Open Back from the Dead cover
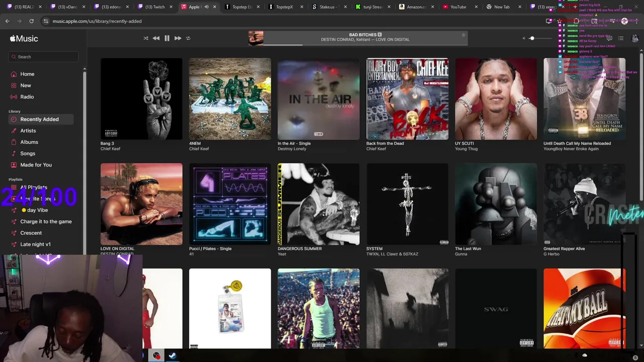This screenshot has width=644, height=362. (408, 99)
